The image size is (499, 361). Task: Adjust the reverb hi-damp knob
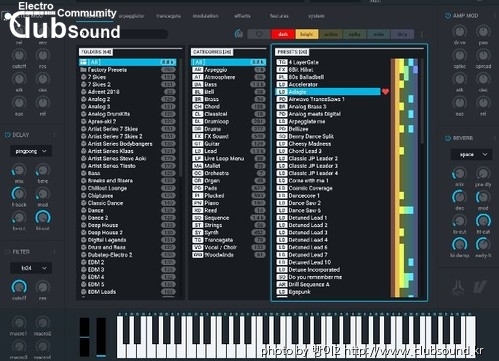point(459,244)
